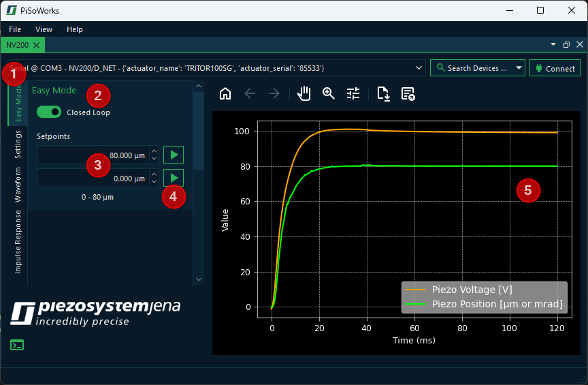Open the plot configure sliders icon
This screenshot has height=385, width=588.
[353, 94]
